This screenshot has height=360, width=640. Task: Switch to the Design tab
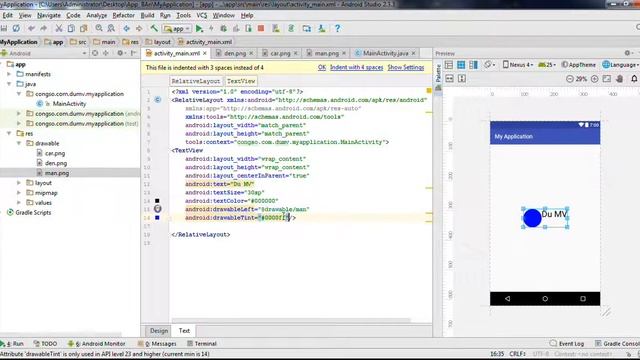159,331
